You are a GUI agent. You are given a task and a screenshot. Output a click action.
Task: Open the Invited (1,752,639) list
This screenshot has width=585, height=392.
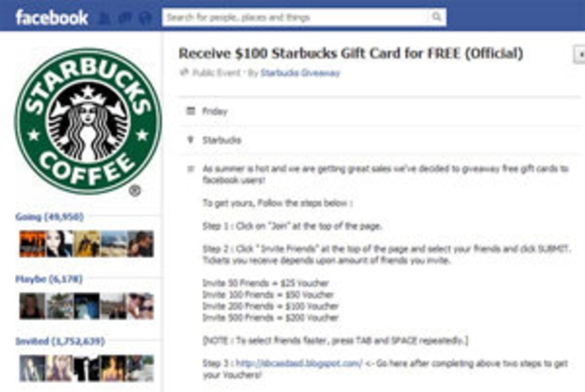point(60,341)
